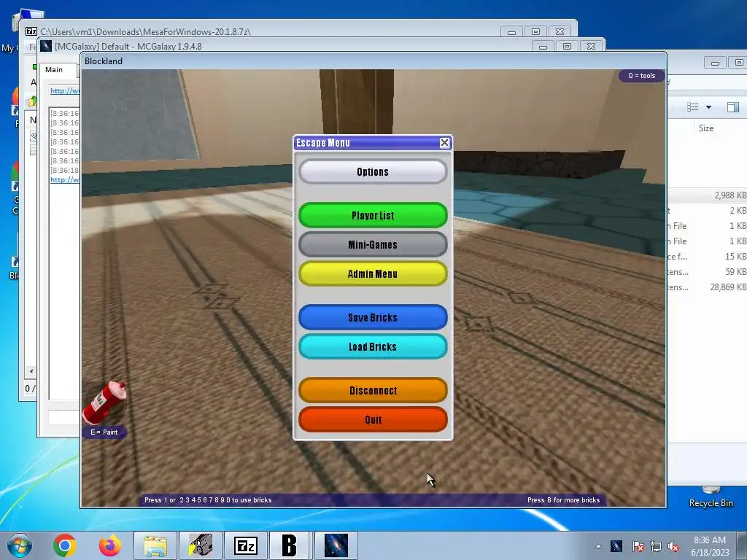Select the 59 KB file row

[x=707, y=272]
